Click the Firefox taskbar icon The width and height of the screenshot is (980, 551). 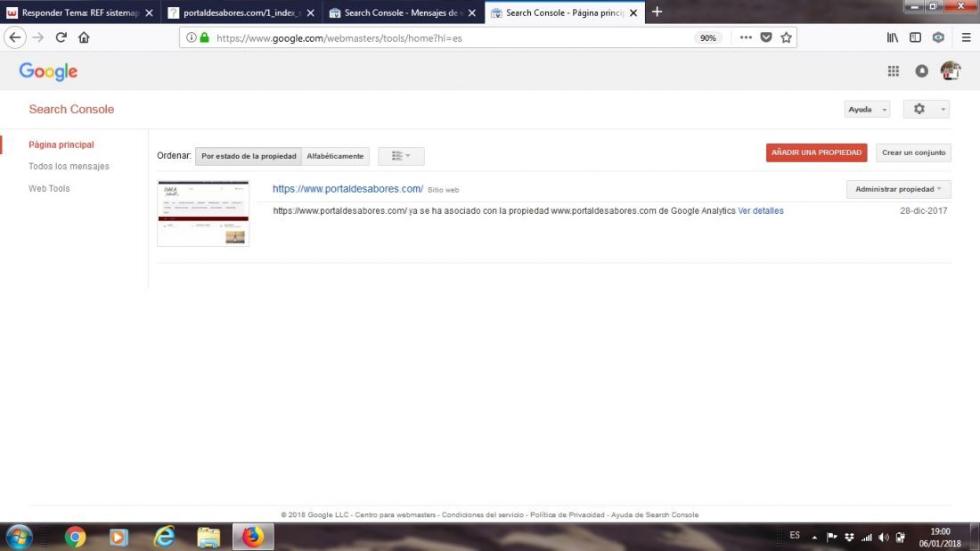click(x=253, y=537)
